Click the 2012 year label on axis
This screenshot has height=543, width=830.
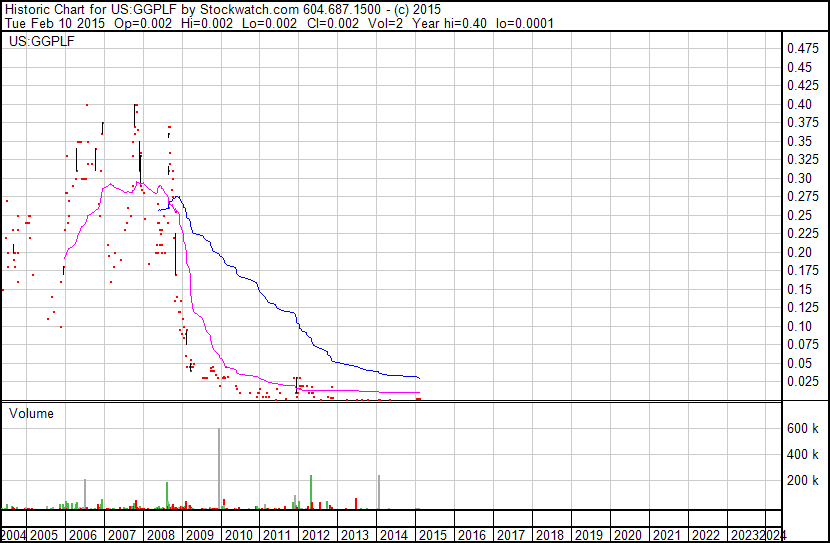tap(316, 535)
